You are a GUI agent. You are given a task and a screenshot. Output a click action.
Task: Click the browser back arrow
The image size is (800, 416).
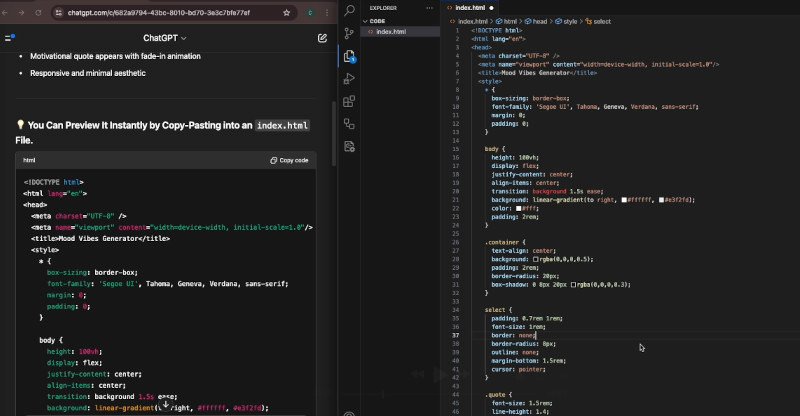click(6, 13)
